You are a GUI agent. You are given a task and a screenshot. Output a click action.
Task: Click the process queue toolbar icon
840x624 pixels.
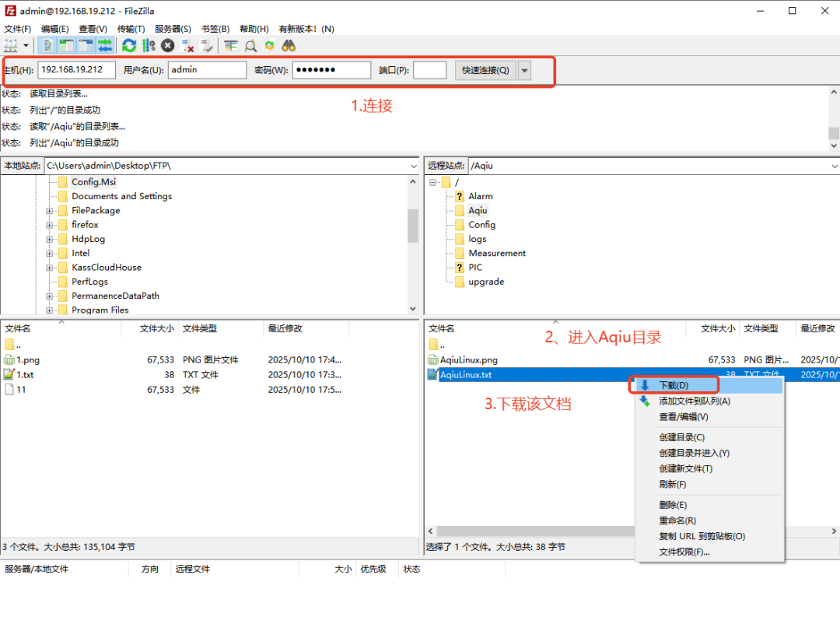[x=148, y=46]
